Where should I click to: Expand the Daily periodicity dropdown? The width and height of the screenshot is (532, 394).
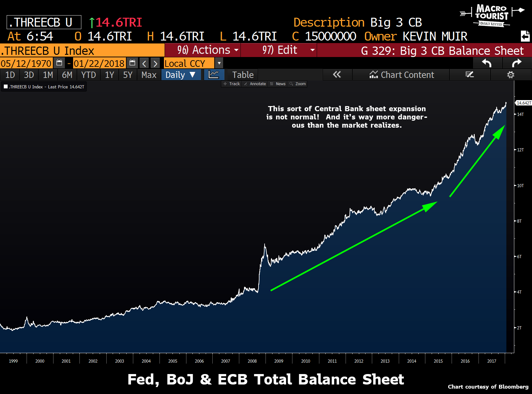tap(181, 75)
